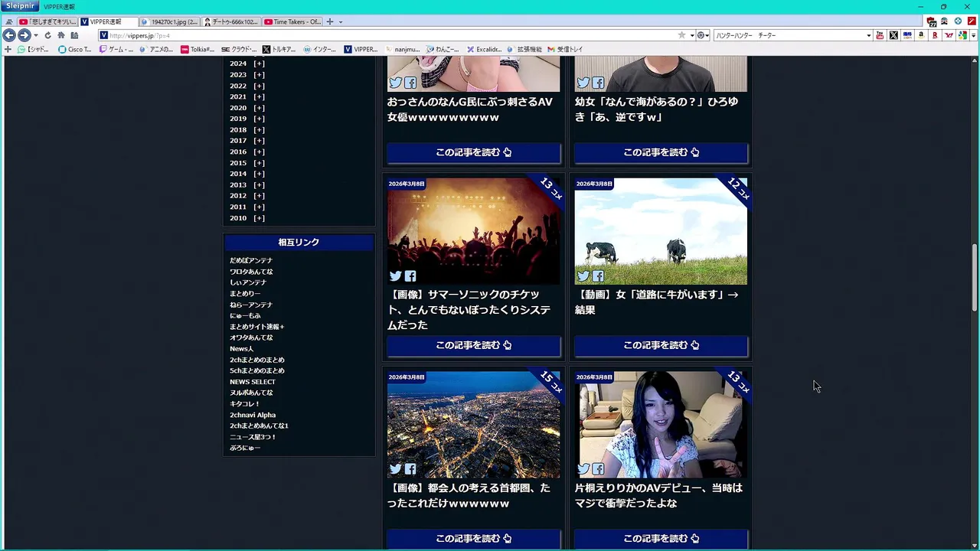
Task: Open the concert crowd thumbnail
Action: (x=473, y=230)
